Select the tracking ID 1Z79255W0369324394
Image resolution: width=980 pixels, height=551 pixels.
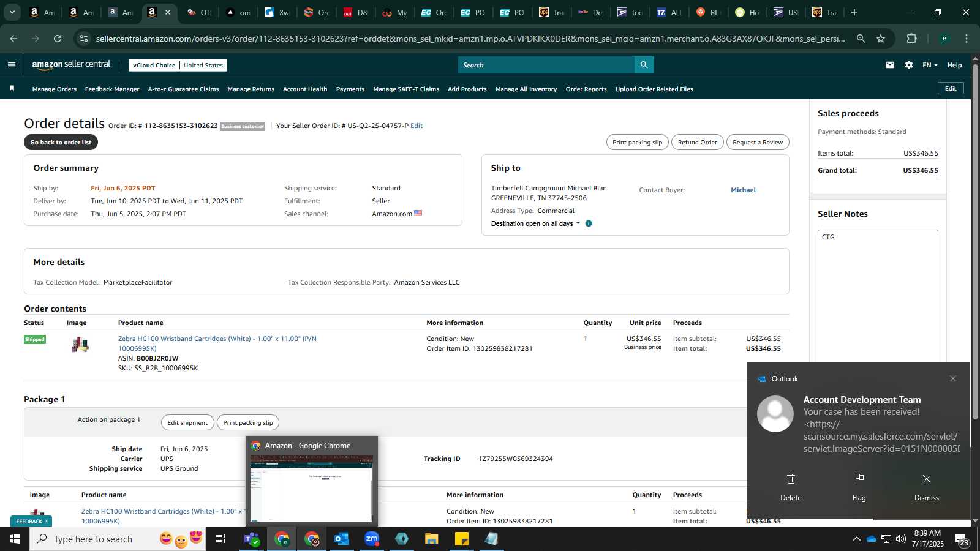click(x=516, y=459)
